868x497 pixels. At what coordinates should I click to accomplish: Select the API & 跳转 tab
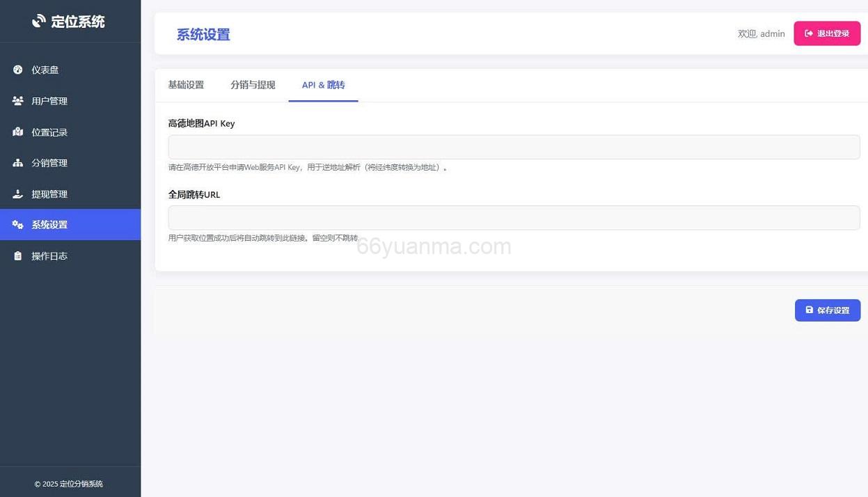coord(322,84)
